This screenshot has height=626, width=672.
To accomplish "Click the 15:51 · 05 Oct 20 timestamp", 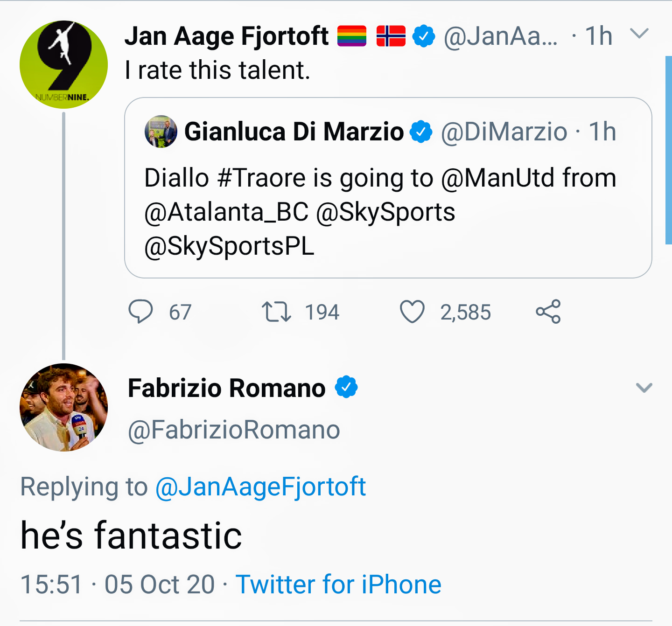I will click(x=117, y=584).
